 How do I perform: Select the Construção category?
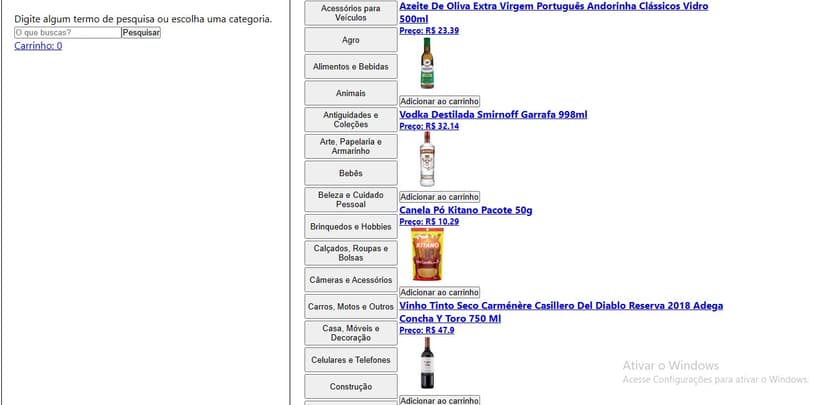pos(351,387)
